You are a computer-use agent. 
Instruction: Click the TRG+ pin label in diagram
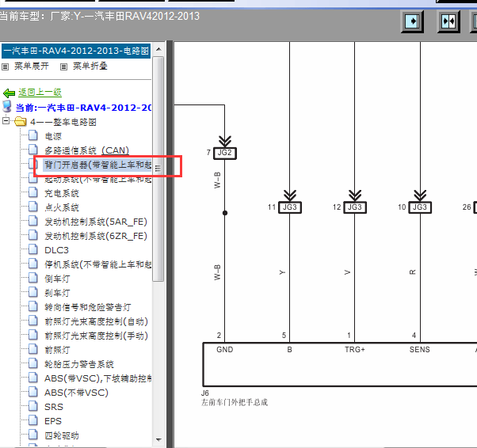point(355,350)
